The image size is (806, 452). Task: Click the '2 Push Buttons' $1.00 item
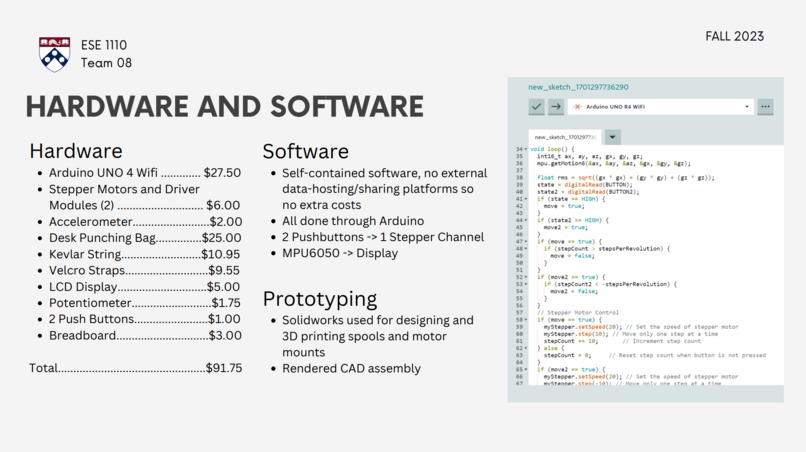click(x=144, y=319)
